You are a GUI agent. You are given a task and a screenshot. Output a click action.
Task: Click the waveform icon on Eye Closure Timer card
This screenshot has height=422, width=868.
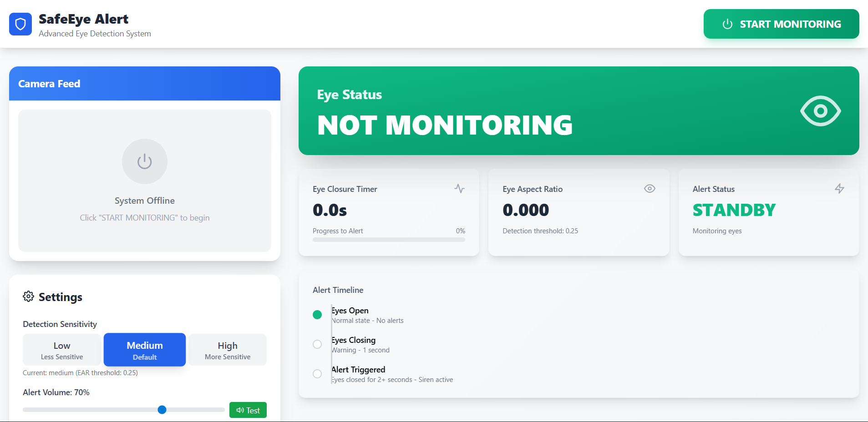460,188
